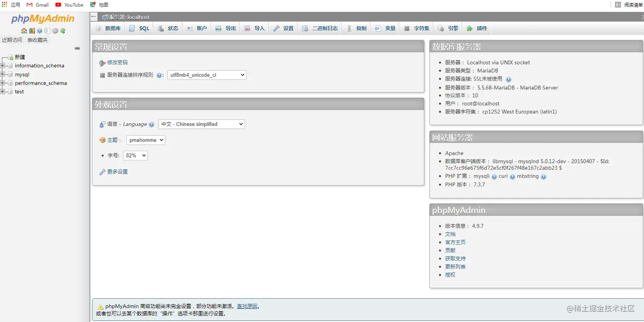Log out using the door exit icon
This screenshot has height=322, width=644.
[x=32, y=31]
